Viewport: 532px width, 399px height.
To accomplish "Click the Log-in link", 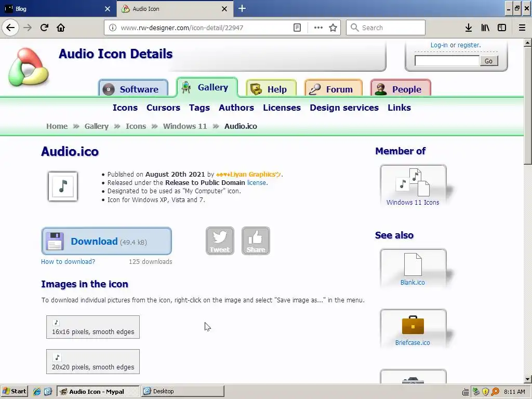I will 439,45.
